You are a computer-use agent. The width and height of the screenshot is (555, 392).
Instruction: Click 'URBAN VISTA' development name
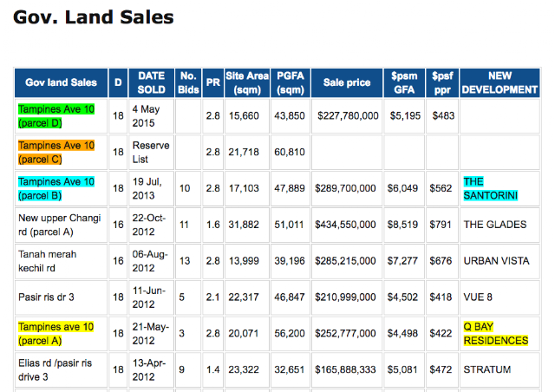[497, 261]
